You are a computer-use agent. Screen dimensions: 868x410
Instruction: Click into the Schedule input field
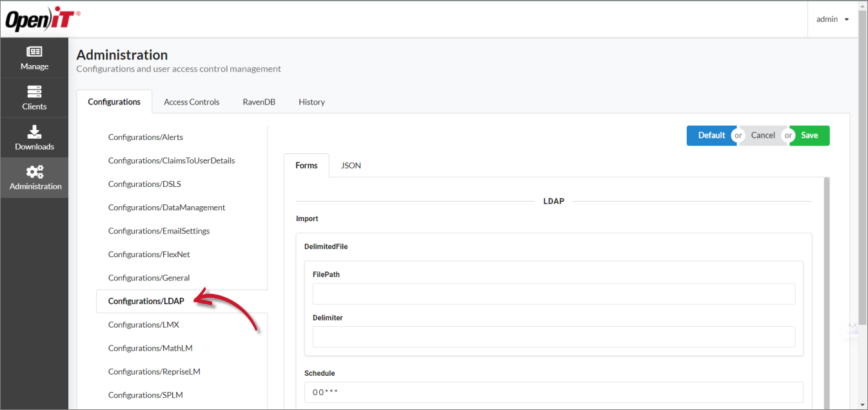(x=554, y=393)
